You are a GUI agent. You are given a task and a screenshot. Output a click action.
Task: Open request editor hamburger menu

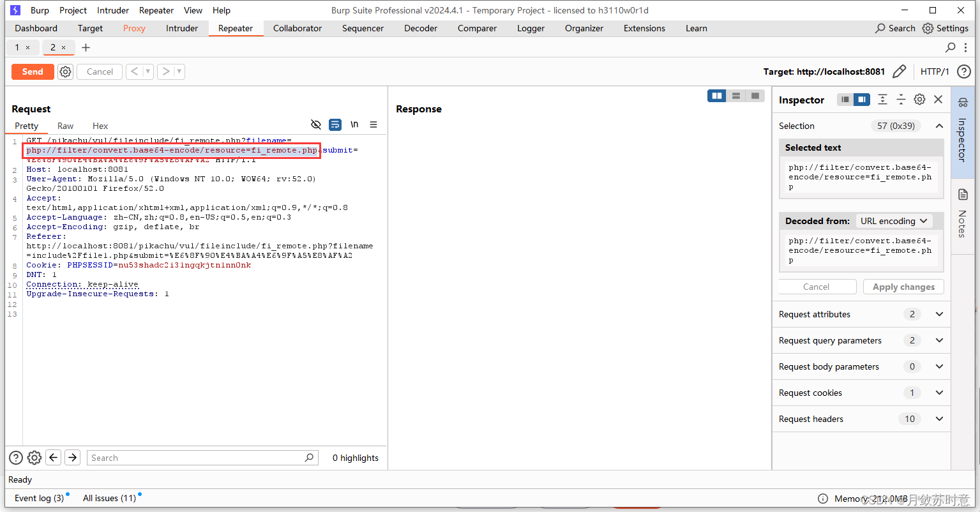(x=373, y=124)
